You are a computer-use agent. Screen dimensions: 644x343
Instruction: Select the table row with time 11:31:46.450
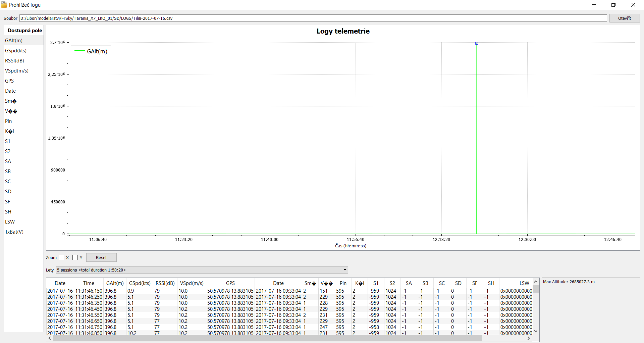pyautogui.click(x=289, y=309)
